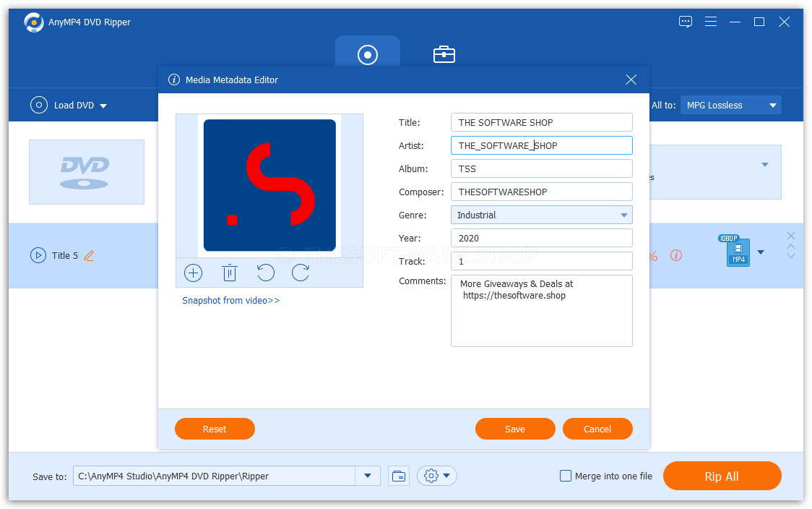
Task: Change the Year field 2020
Action: click(x=541, y=238)
